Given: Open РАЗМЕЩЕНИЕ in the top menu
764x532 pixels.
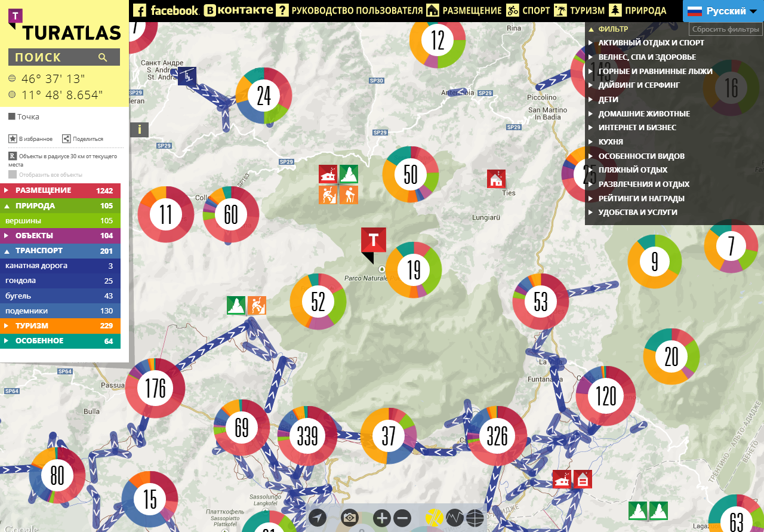Looking at the screenshot, I should [464, 10].
